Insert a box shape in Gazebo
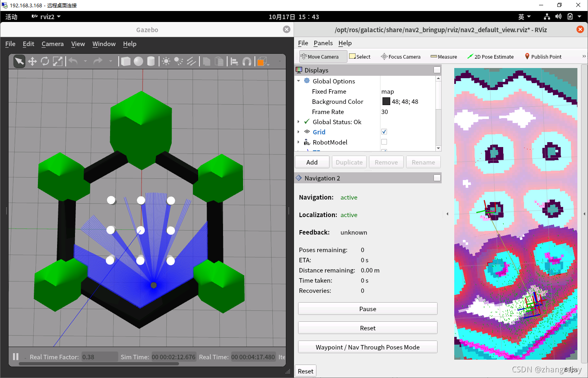 pos(126,61)
